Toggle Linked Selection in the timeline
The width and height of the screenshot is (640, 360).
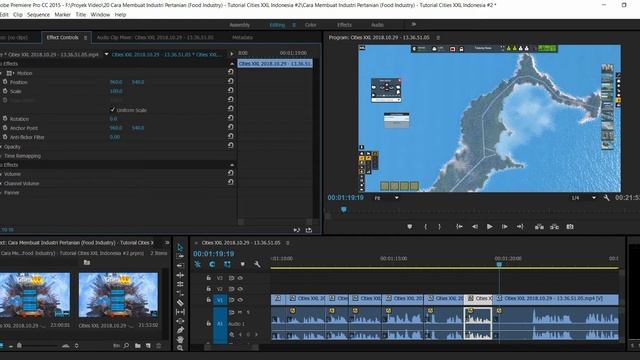point(227,264)
